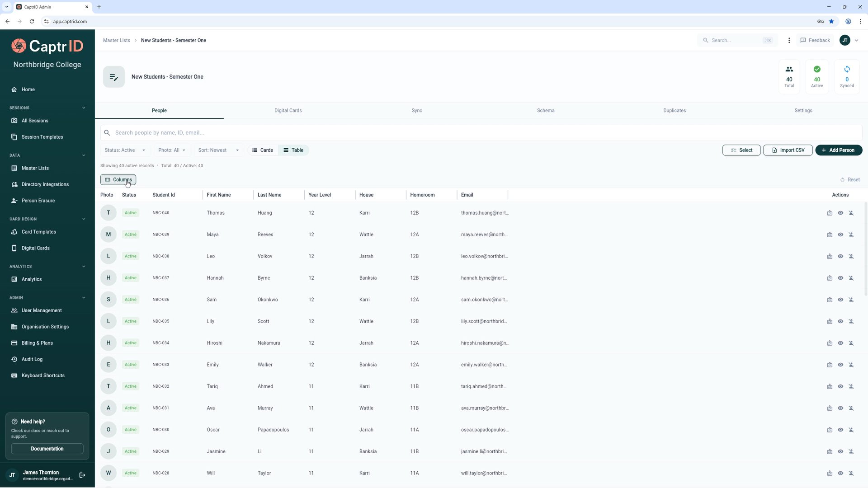The image size is (868, 488).
Task: Reload the browser page
Action: coord(32,21)
